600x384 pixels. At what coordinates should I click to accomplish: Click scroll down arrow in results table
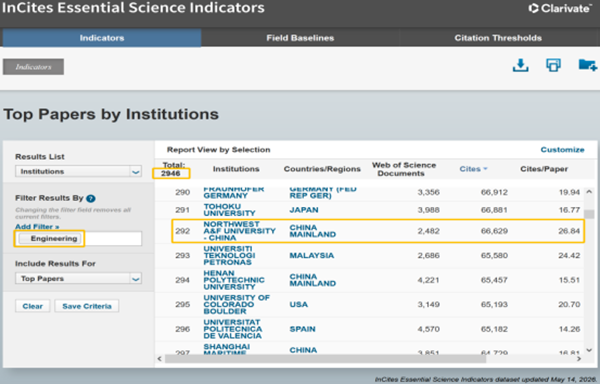coord(589,350)
